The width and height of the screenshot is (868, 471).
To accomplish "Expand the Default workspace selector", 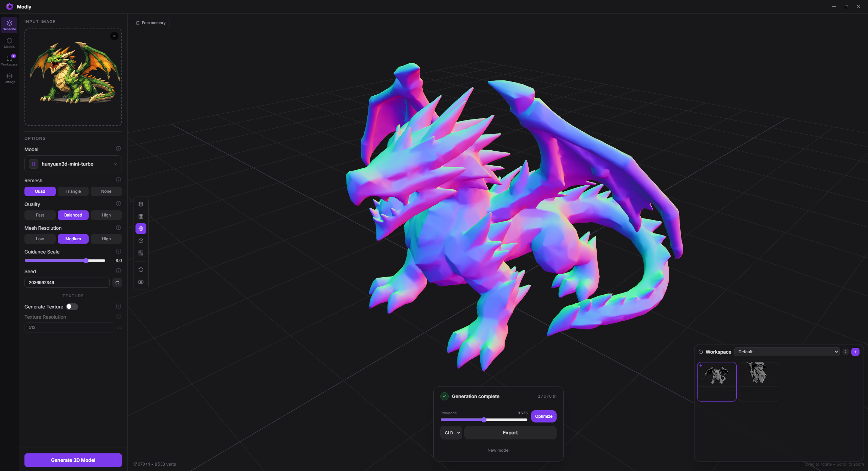I will (786, 352).
